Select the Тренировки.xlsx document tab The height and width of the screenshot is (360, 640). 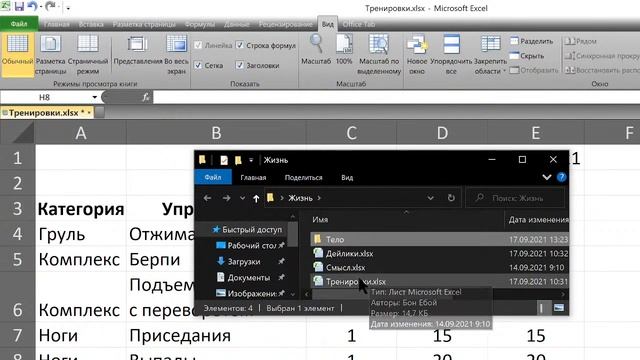47,113
